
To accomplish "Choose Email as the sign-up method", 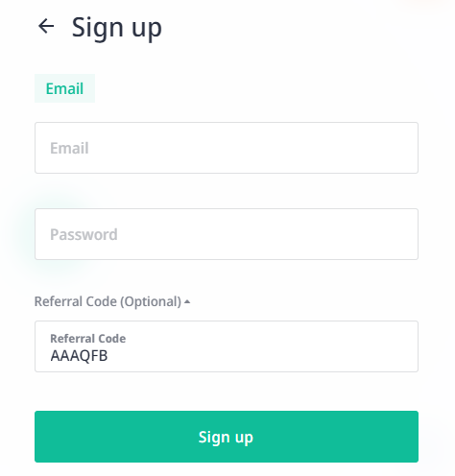I will coord(64,88).
